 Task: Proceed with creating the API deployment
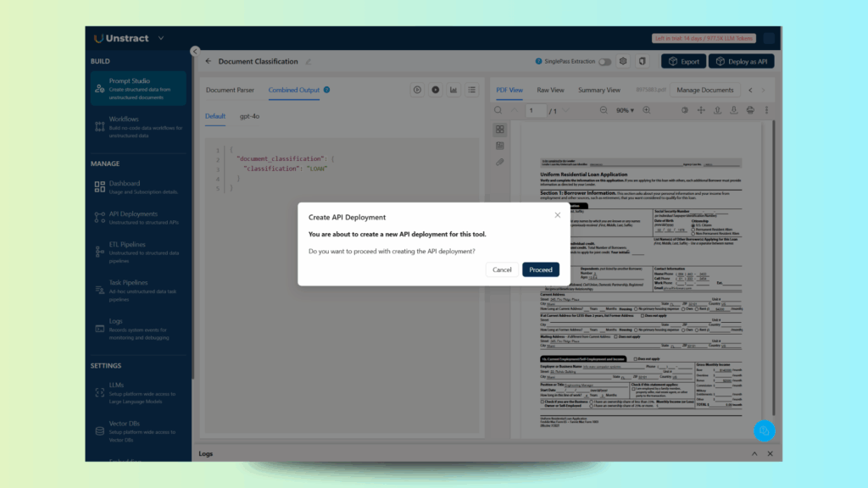[540, 269]
